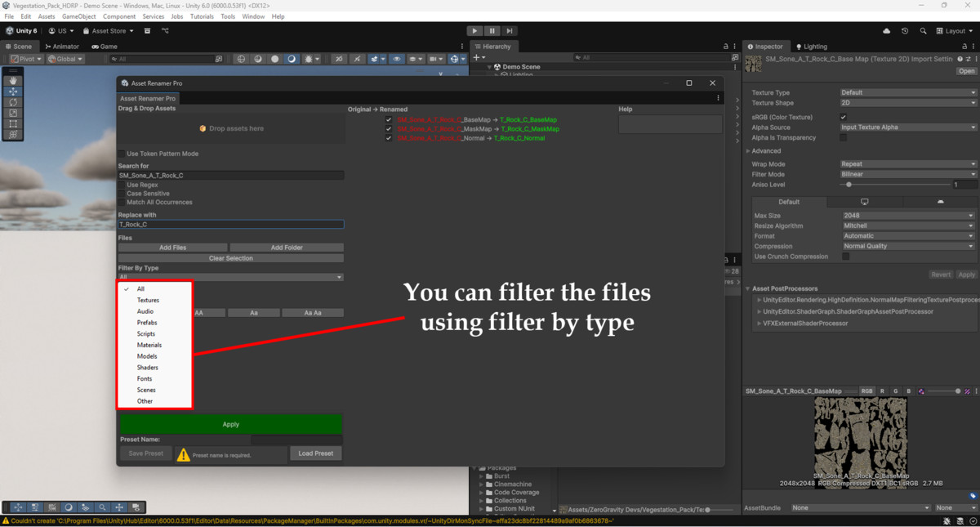Image resolution: width=980 pixels, height=527 pixels.
Task: Open the AssetBundle dropdown set to None
Action: tap(860, 507)
